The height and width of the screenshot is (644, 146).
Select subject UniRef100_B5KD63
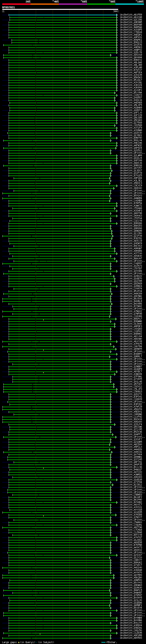tap(131, 77)
